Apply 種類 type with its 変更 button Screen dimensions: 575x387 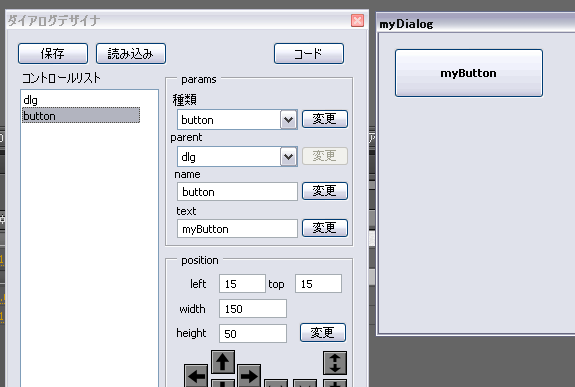[x=325, y=119]
